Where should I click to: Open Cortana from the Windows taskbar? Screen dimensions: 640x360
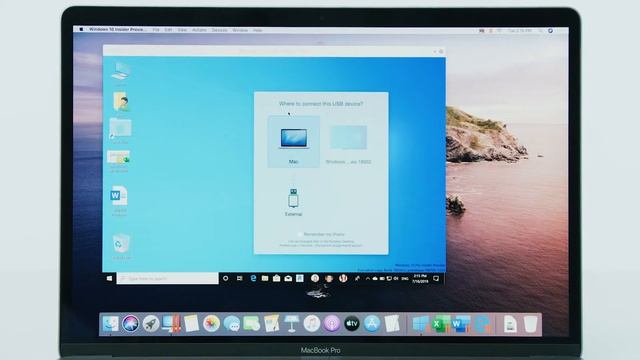click(225, 278)
